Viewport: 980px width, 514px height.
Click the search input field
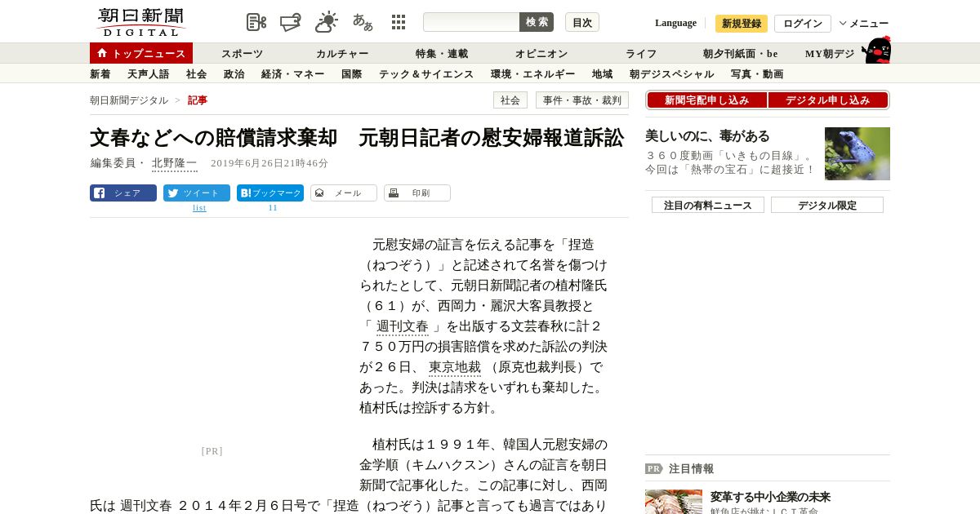click(471, 22)
